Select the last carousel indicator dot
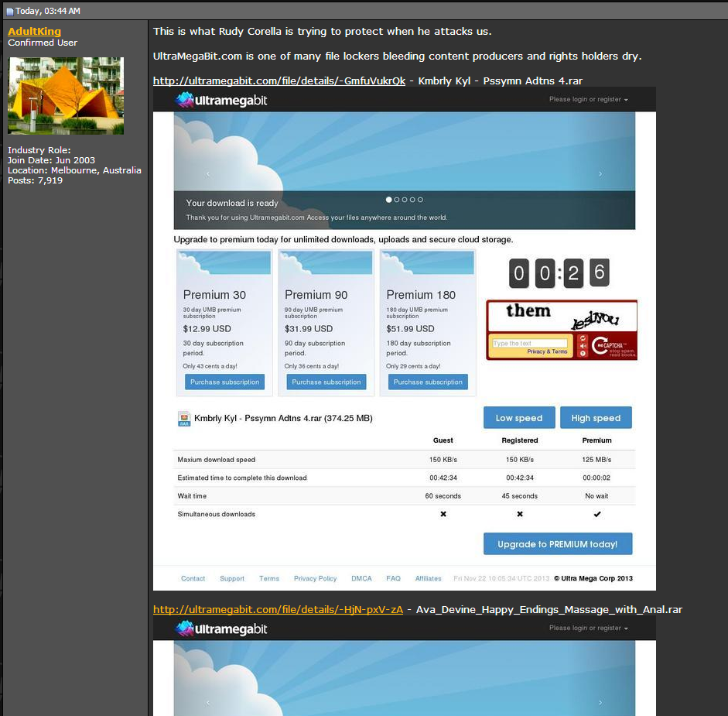This screenshot has width=728, height=716. click(x=420, y=200)
